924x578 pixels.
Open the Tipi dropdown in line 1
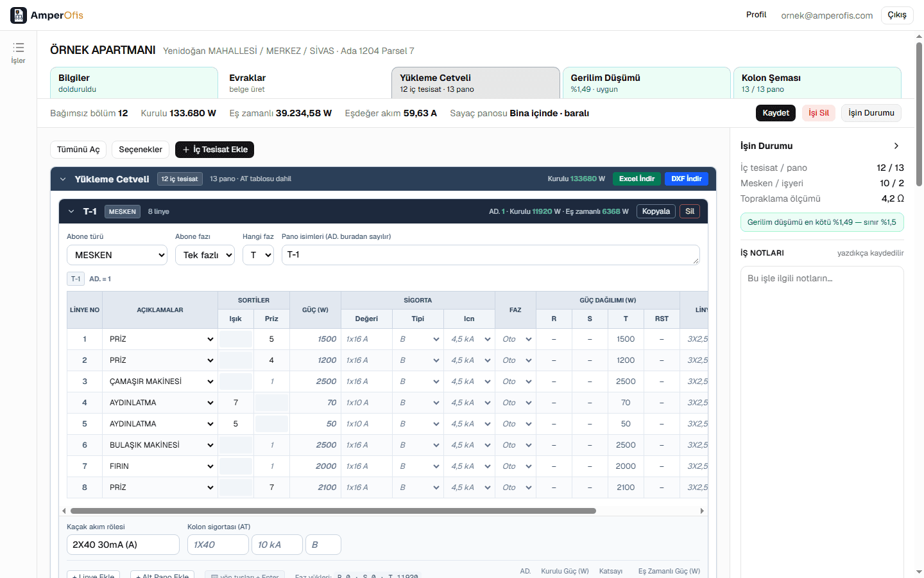[418, 339]
